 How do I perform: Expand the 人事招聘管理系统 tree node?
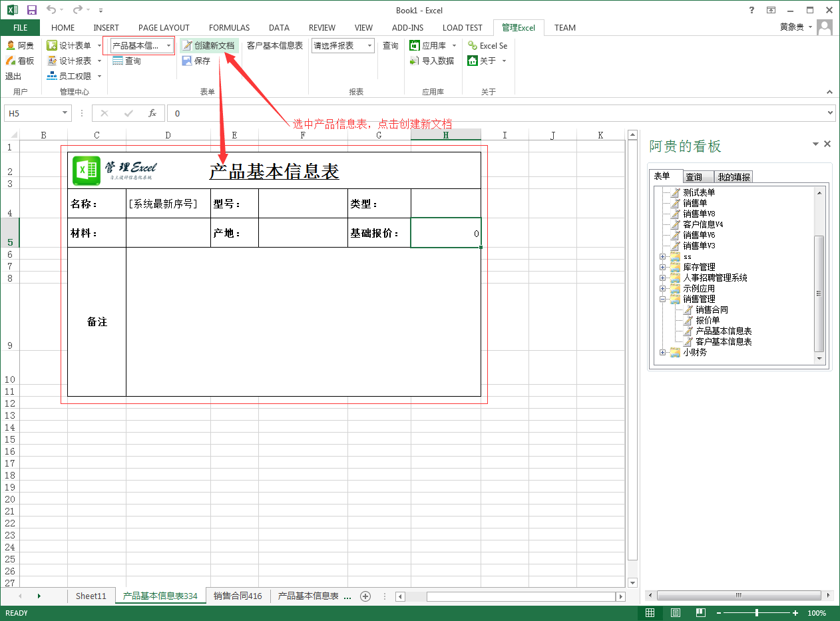tap(663, 278)
